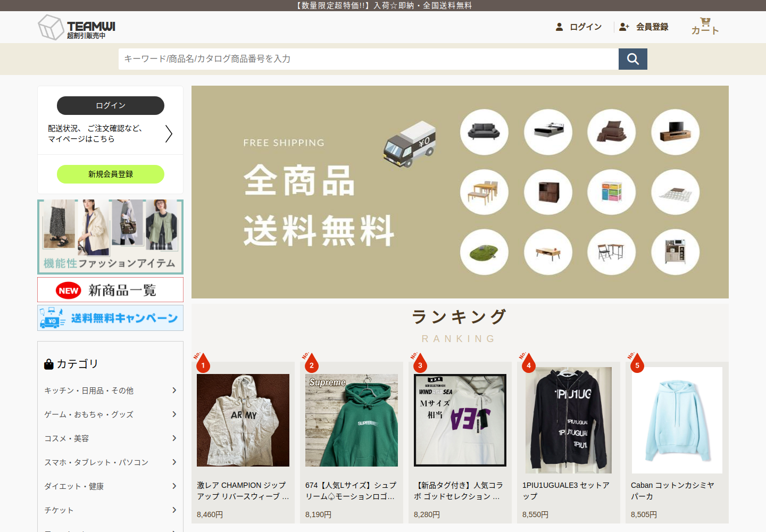
Task: Click the brown bedding set circle icon
Action: tap(612, 132)
